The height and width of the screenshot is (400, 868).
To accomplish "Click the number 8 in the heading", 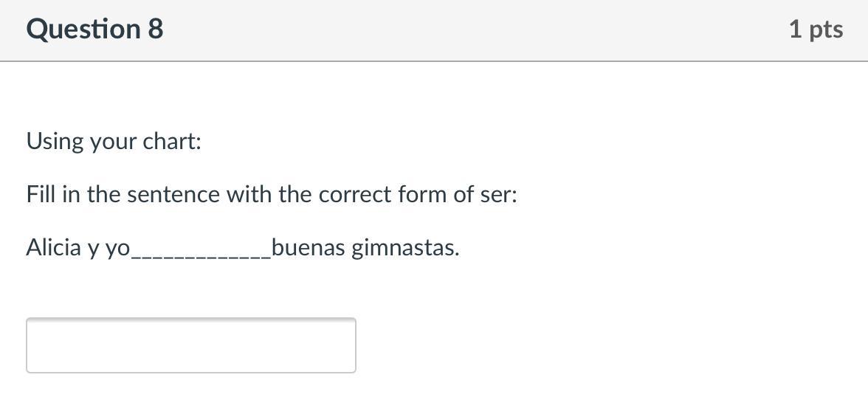I will tap(155, 30).
